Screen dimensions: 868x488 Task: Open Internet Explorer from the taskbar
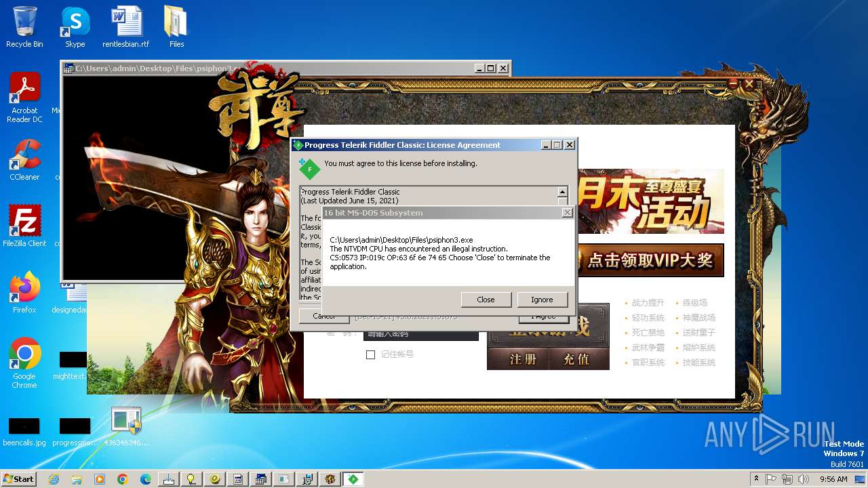coord(54,479)
